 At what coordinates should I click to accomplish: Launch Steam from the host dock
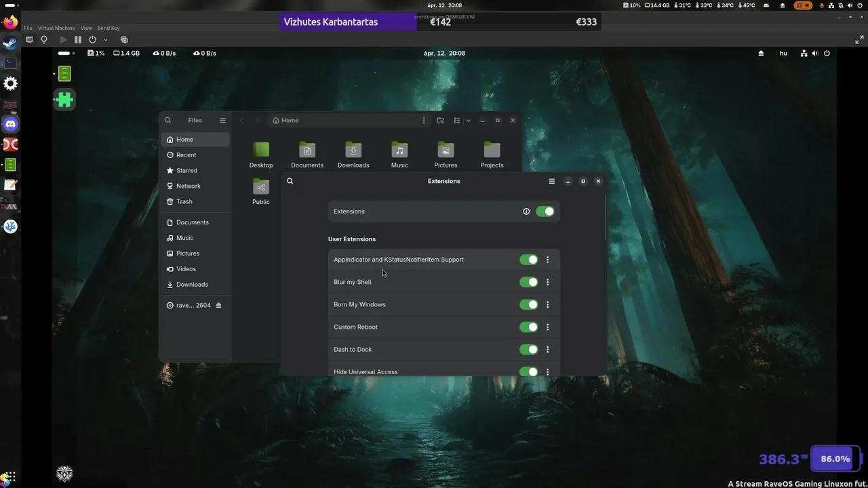tap(10, 43)
